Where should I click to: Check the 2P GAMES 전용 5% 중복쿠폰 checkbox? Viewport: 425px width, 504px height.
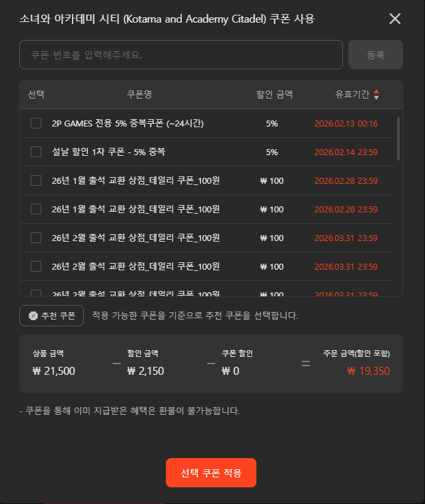[x=36, y=123]
